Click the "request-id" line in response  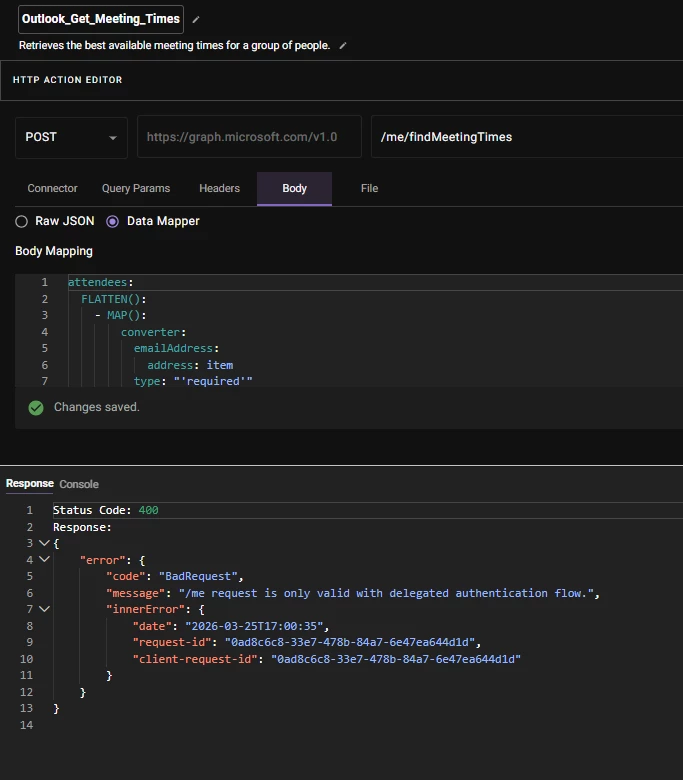pyautogui.click(x=307, y=642)
